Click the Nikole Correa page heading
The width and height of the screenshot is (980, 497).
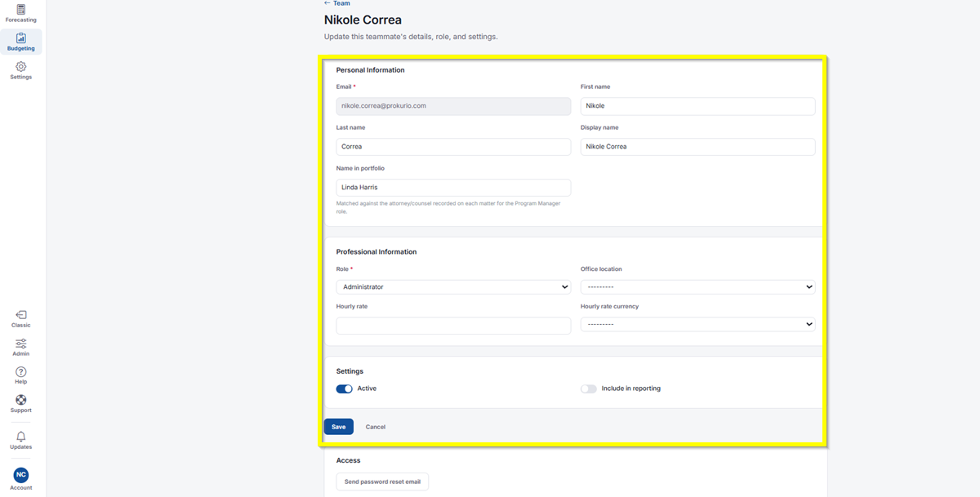[x=363, y=20]
